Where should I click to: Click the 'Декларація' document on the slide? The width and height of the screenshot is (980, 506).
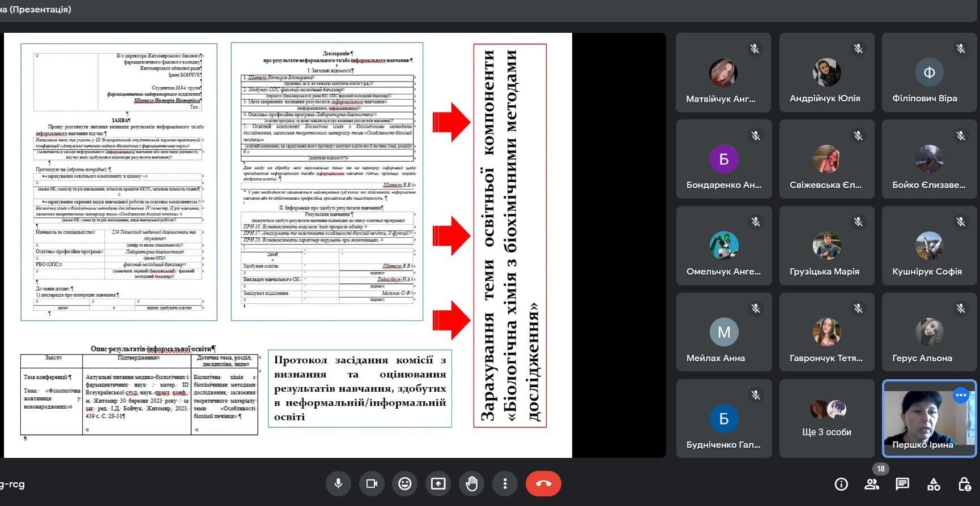[327, 182]
